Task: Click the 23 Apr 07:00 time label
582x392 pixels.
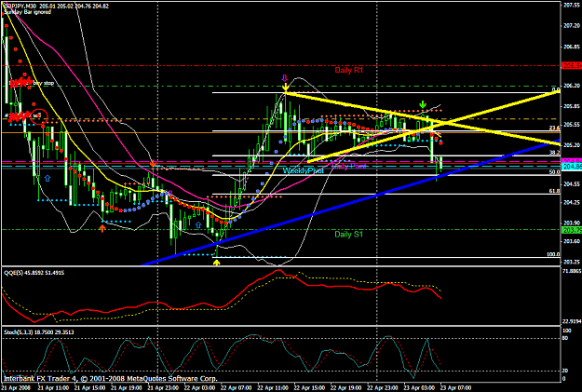Action: [455, 387]
